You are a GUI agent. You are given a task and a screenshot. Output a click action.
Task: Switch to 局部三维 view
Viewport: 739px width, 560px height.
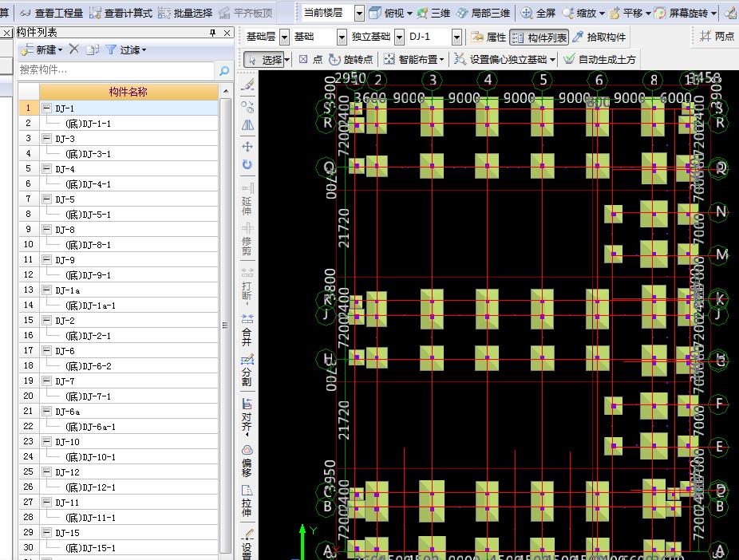pos(484,13)
